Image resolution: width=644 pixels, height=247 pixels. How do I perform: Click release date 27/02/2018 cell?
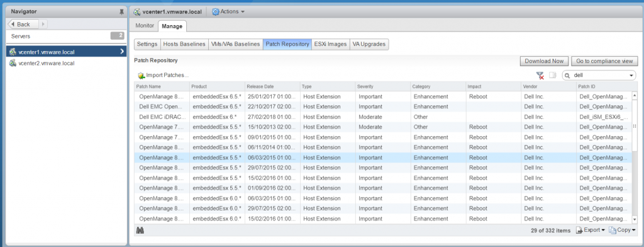[x=272, y=117]
